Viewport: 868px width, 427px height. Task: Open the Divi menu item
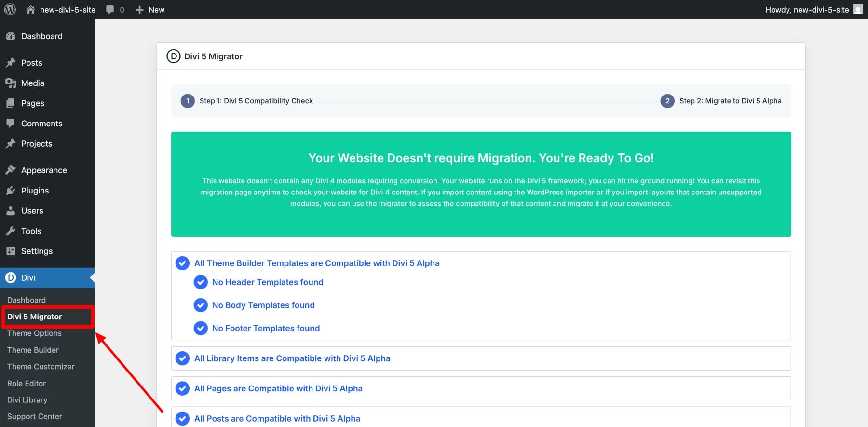[47, 278]
